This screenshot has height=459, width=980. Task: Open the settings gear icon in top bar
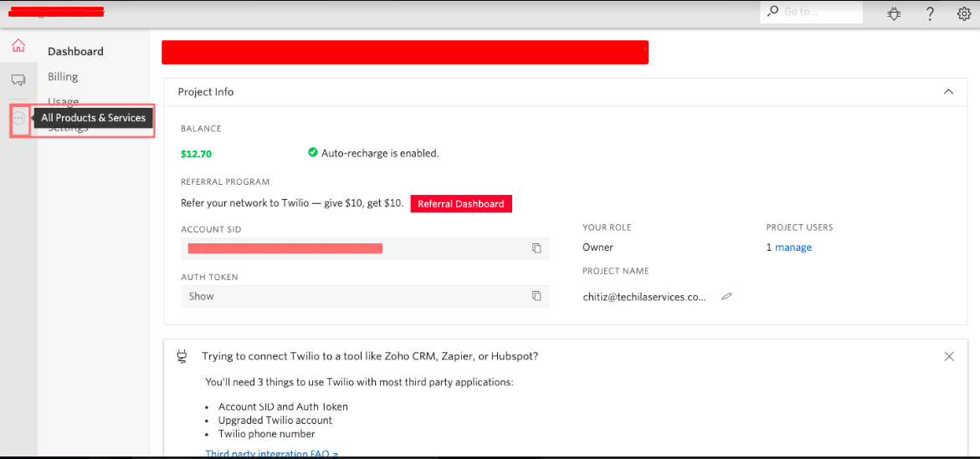coord(964,13)
